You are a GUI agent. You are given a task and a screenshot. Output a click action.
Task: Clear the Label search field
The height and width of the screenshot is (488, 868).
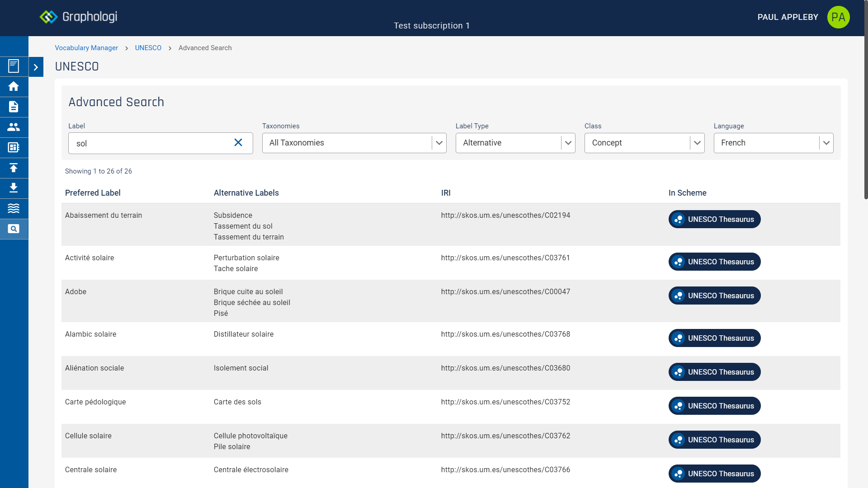click(238, 143)
